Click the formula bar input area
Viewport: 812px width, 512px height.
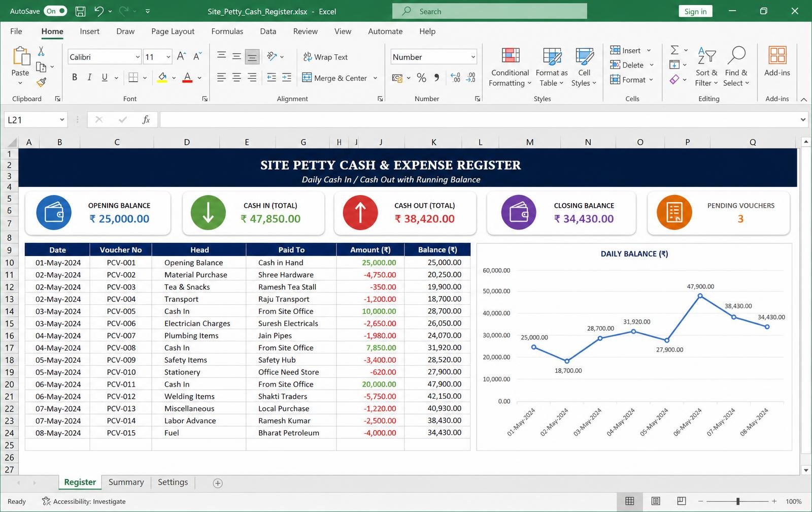pyautogui.click(x=479, y=120)
